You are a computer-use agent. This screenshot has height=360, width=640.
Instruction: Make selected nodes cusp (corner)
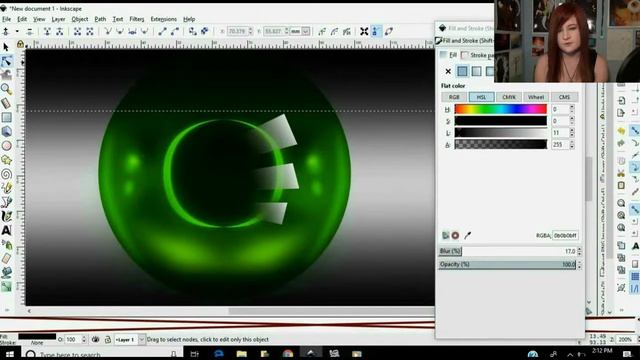pyautogui.click(x=108, y=31)
